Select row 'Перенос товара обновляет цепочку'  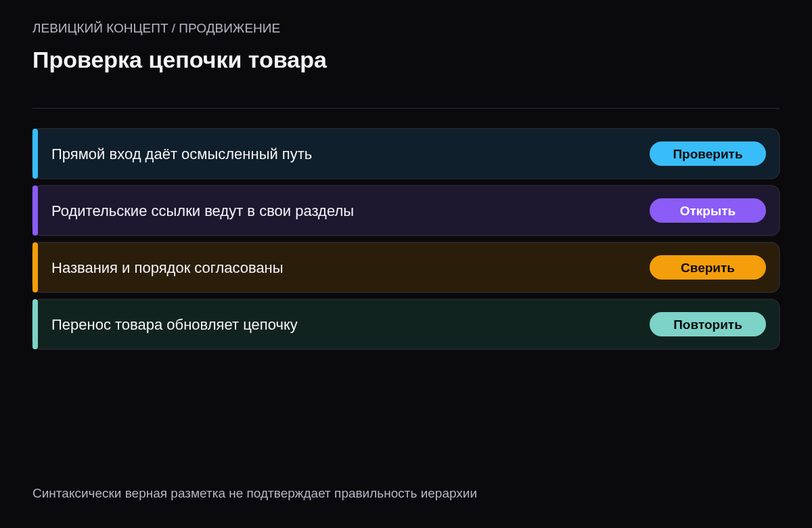coord(406,324)
